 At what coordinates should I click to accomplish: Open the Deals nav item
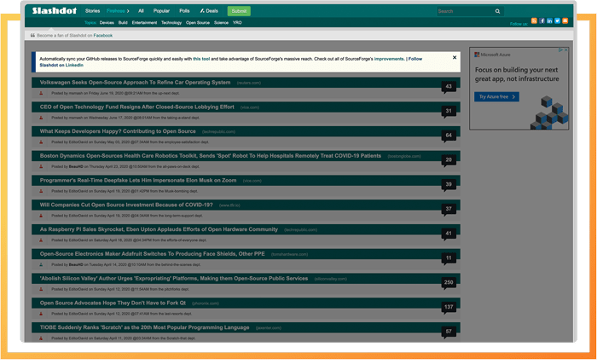(209, 11)
